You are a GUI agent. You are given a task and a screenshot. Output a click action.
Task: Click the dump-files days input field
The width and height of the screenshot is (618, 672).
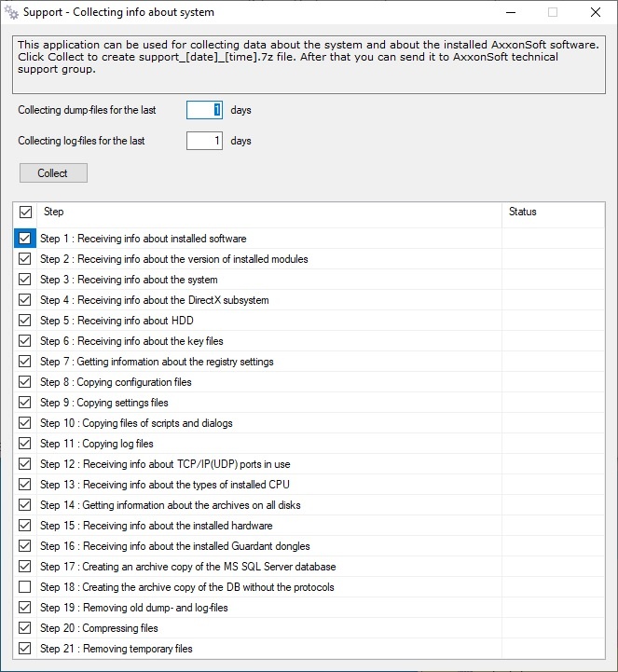(204, 110)
